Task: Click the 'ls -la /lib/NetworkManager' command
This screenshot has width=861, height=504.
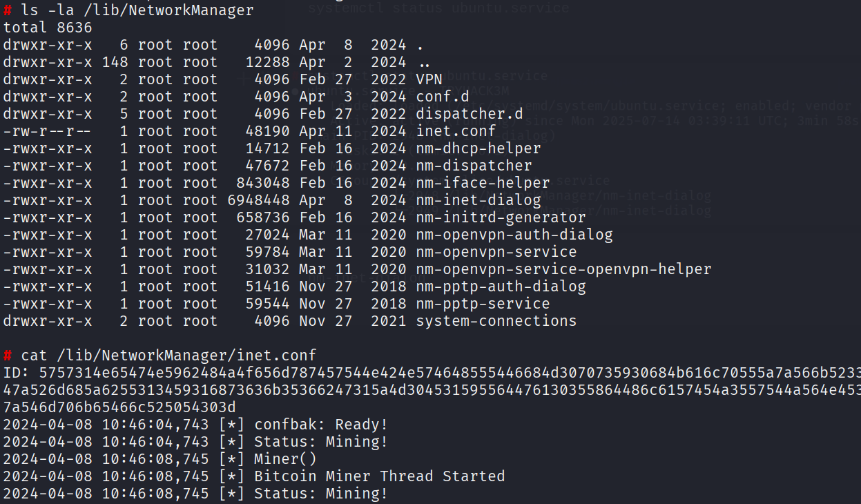Action: coord(137,10)
